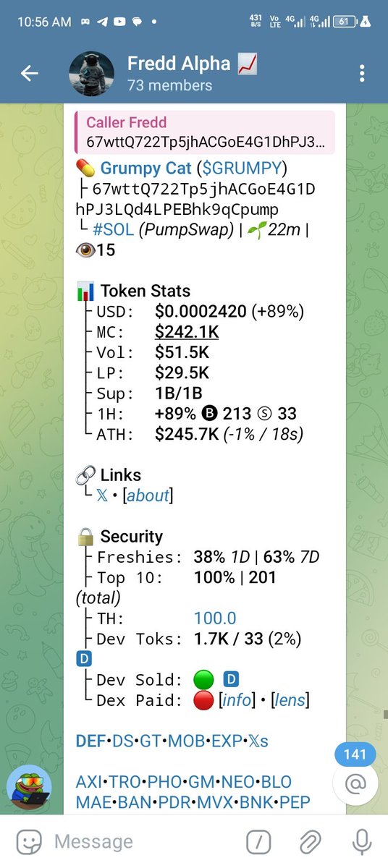Tap the mentions @ button
Screen dimensions: 388x868
(x=355, y=783)
